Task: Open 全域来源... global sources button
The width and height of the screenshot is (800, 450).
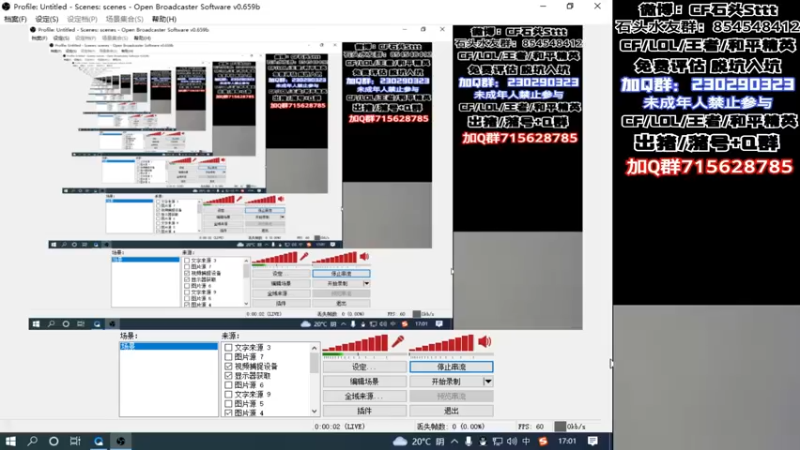Action: [x=365, y=396]
